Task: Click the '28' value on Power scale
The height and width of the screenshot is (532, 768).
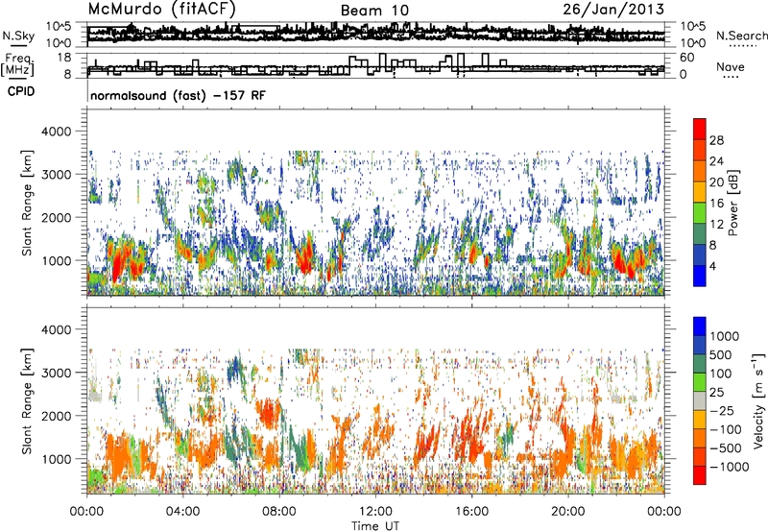Action: 716,140
